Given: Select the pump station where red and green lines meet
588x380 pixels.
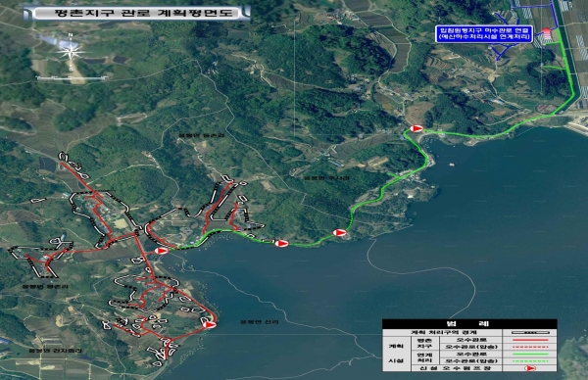Looking at the screenshot, I should pos(162,251).
